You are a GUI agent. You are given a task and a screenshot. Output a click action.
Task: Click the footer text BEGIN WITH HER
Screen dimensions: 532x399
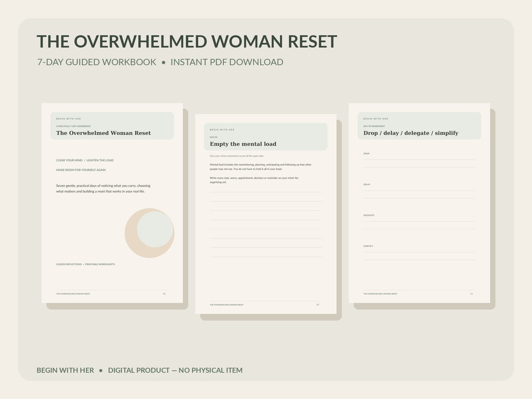(x=65, y=370)
